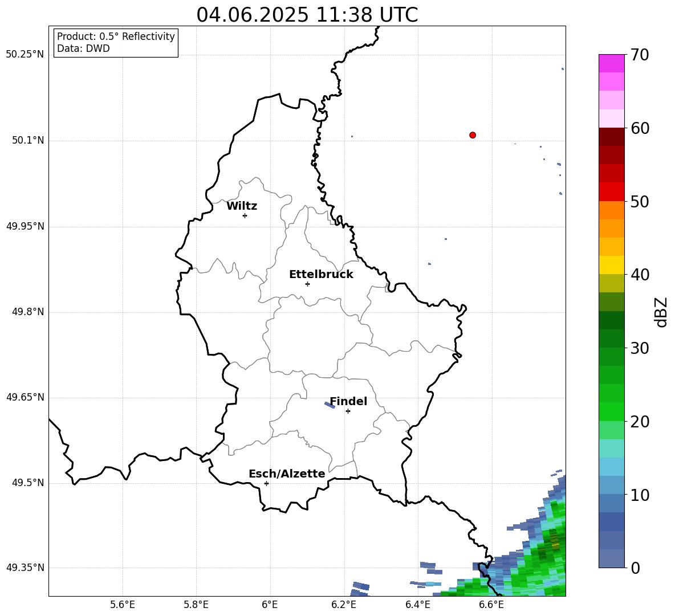Click the 49.8°N latitude label
The width and height of the screenshot is (675, 616).
click(x=28, y=312)
